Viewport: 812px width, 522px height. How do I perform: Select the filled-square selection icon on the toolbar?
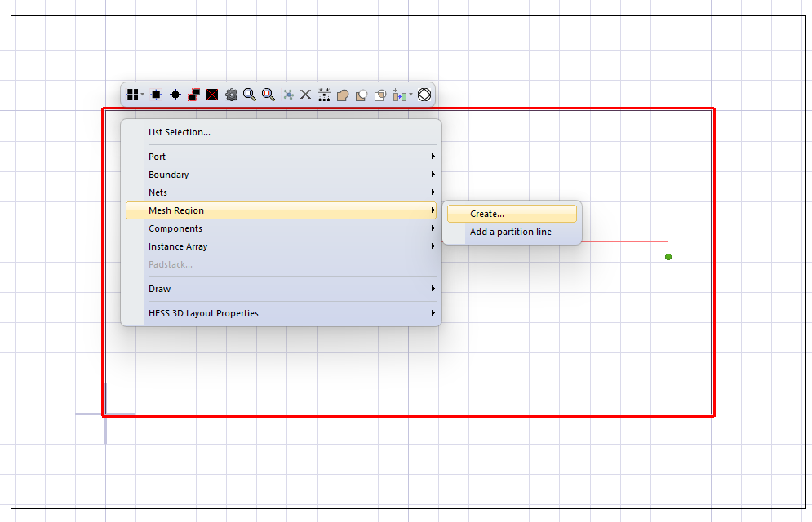pyautogui.click(x=155, y=94)
